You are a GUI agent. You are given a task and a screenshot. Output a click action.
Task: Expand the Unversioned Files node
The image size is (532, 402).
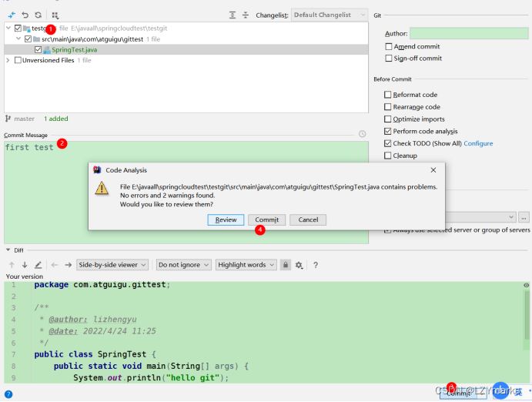tap(8, 60)
